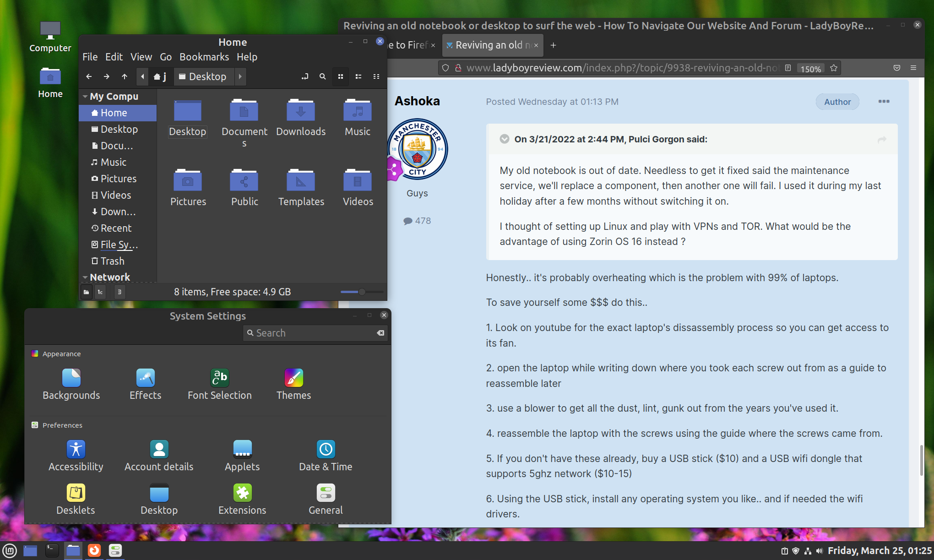
Task: Open the Effects settings module
Action: pyautogui.click(x=146, y=385)
